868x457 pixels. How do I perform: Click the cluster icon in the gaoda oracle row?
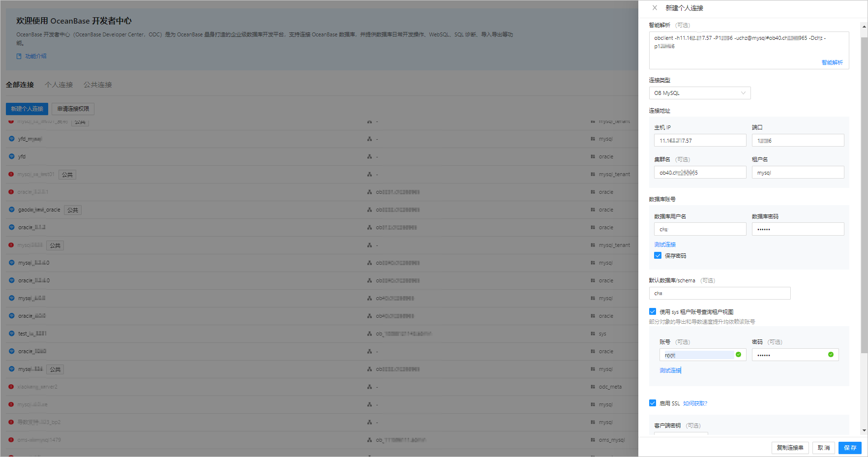369,210
